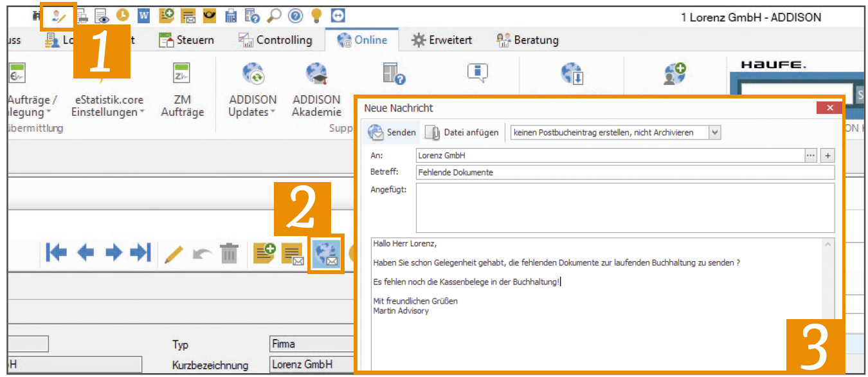
Task: Click the Kurzbezeichnung field with Lorenz GmbH
Action: [312, 364]
